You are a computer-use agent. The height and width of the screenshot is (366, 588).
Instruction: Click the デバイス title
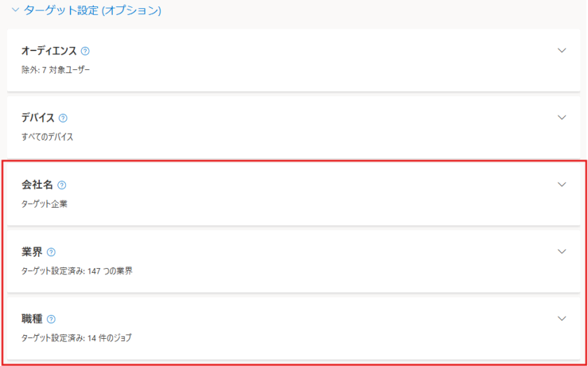click(38, 118)
